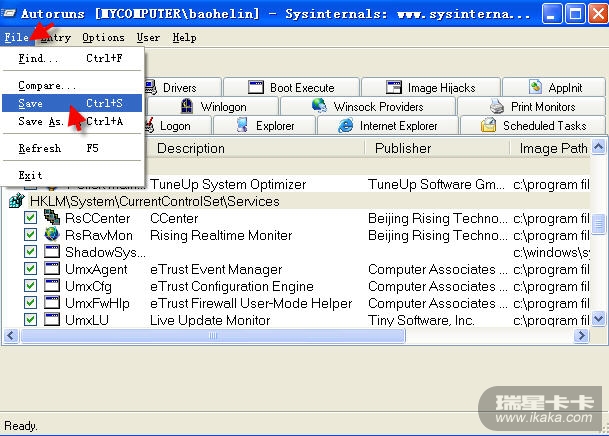Switch to the Internet Explorer tab
The height and width of the screenshot is (436, 609).
pos(388,126)
